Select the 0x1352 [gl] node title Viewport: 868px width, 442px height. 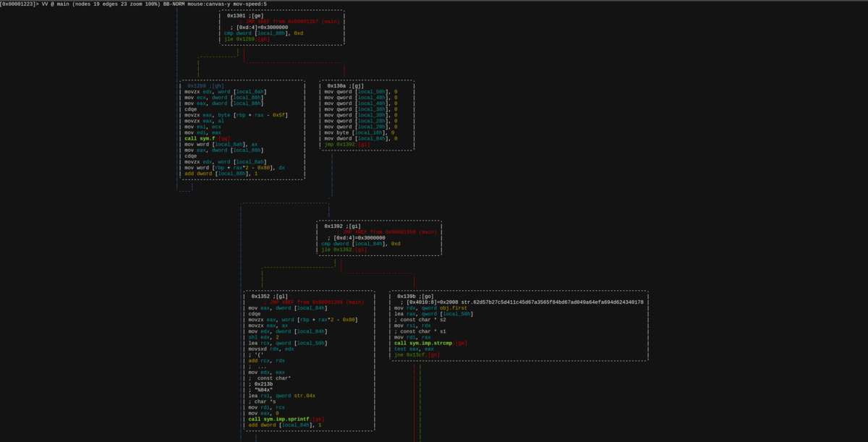click(269, 296)
